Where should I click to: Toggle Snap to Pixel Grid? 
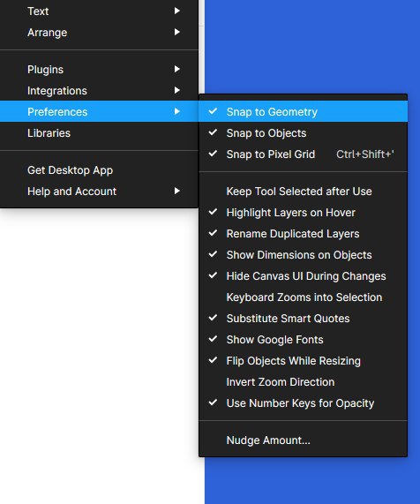[303, 154]
